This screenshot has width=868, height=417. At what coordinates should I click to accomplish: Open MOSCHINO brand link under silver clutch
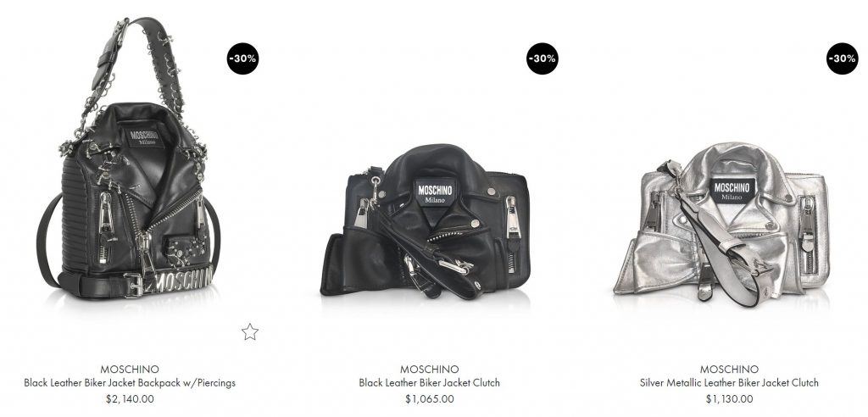point(729,369)
